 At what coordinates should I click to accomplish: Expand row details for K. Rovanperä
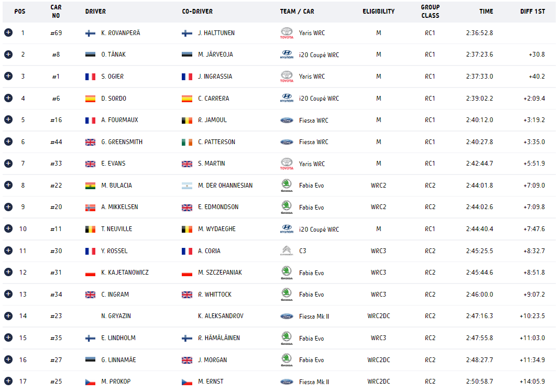point(8,32)
